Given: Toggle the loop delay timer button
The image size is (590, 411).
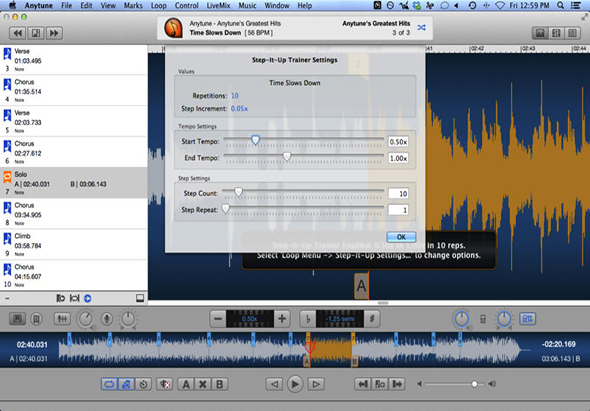Looking at the screenshot, I should [143, 384].
